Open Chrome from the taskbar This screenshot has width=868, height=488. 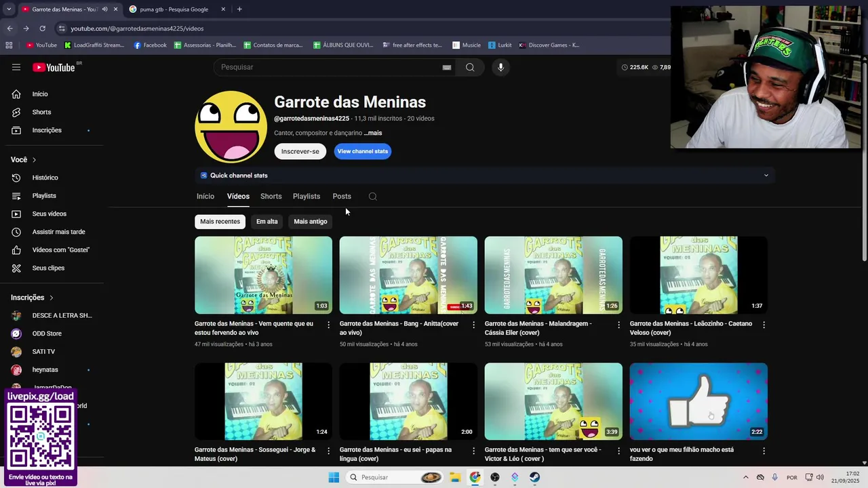coord(475,477)
